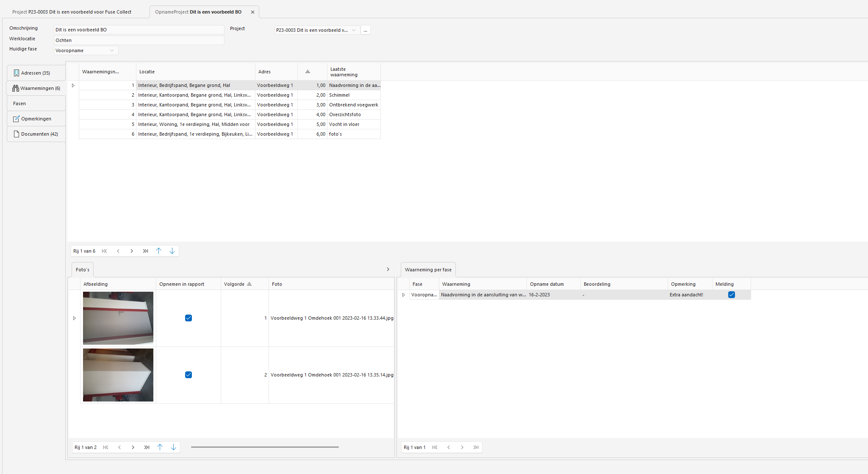Open the Project dropdown arrow

[354, 30]
